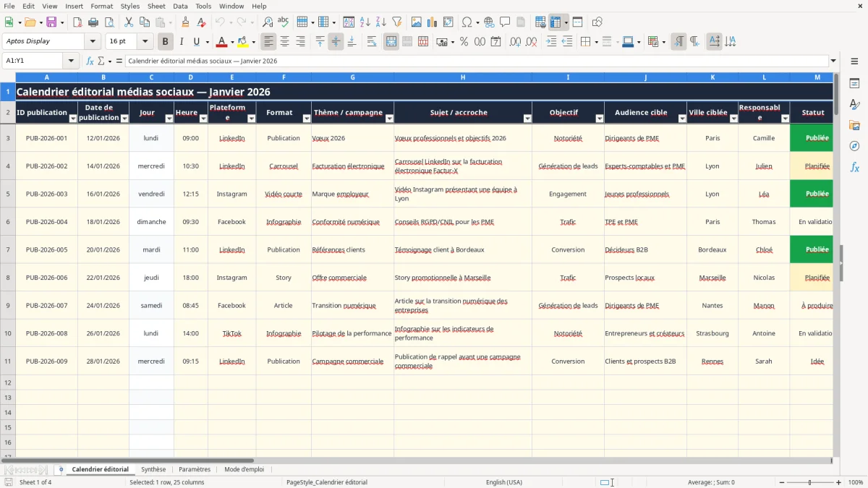Select column header H
Screen dimensions: 868x488
tap(463, 77)
